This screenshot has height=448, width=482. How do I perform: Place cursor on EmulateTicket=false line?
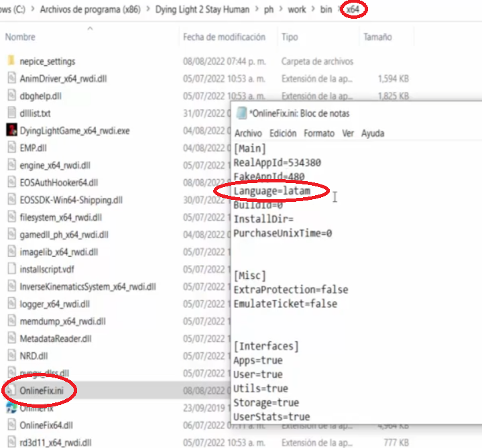[286, 304]
